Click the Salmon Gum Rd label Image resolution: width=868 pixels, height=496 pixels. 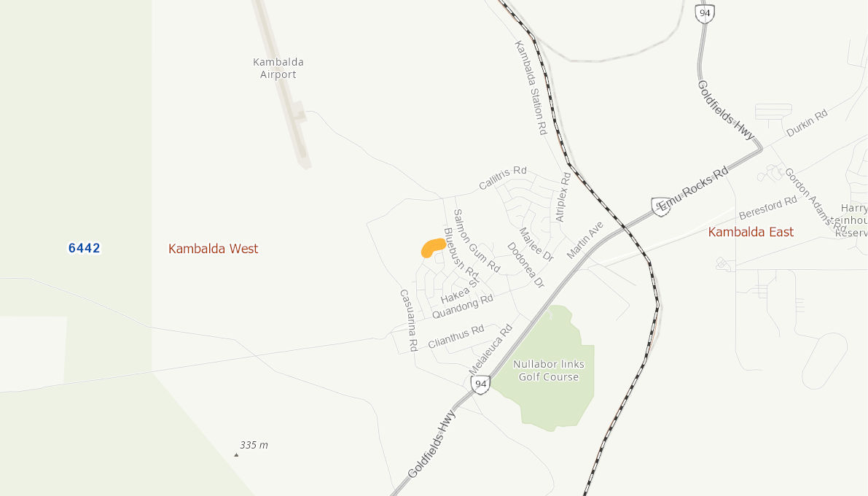(477, 241)
